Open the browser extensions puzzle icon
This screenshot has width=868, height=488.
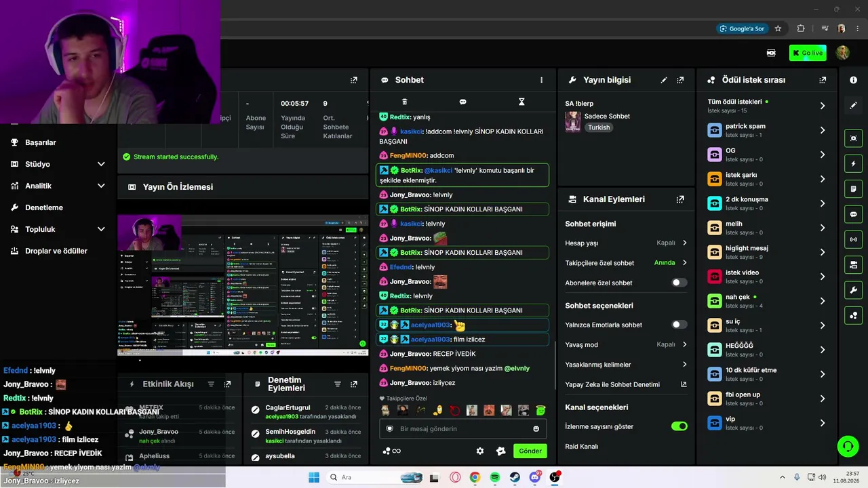tap(801, 28)
